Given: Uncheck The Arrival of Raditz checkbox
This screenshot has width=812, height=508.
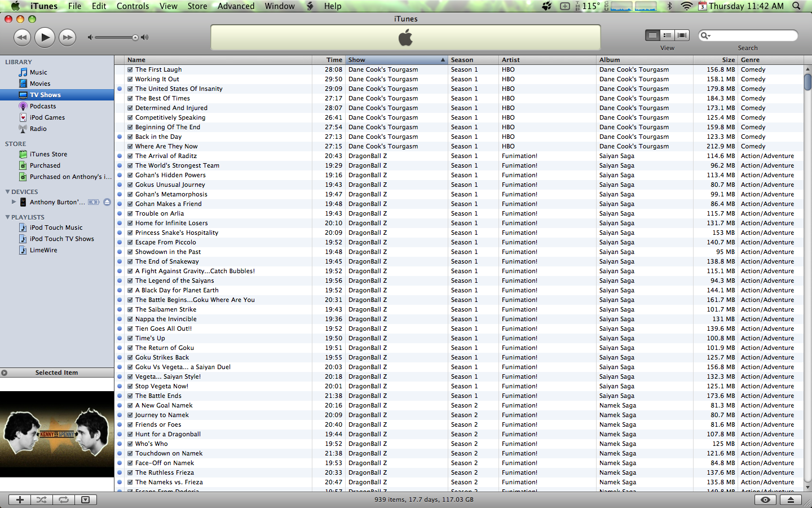Looking at the screenshot, I should (130, 156).
